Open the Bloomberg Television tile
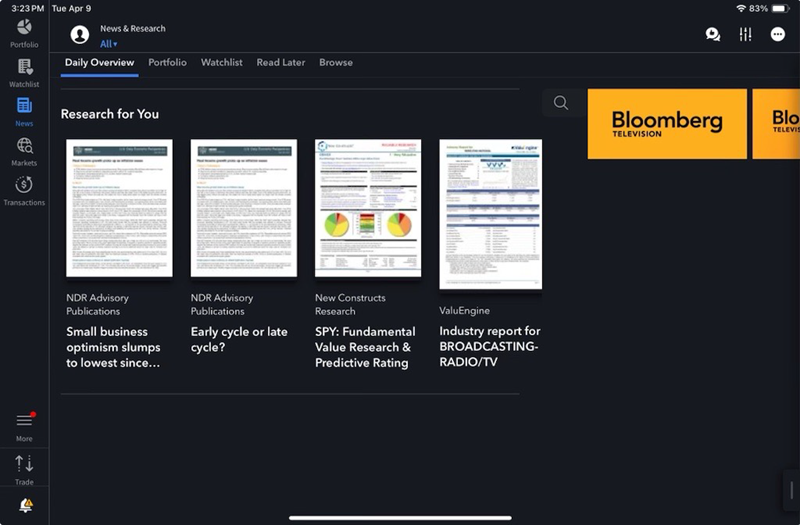This screenshot has width=800, height=525. coord(667,124)
